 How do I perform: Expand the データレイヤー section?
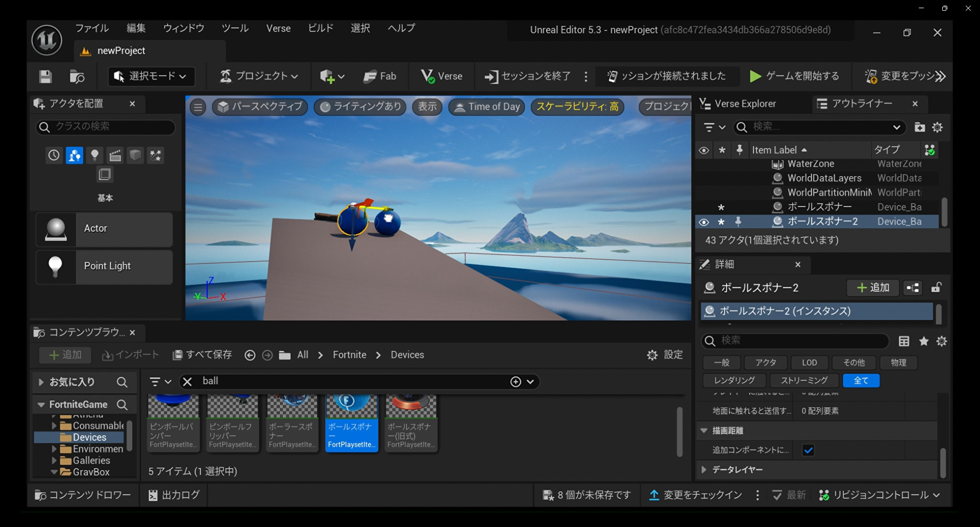tap(704, 470)
